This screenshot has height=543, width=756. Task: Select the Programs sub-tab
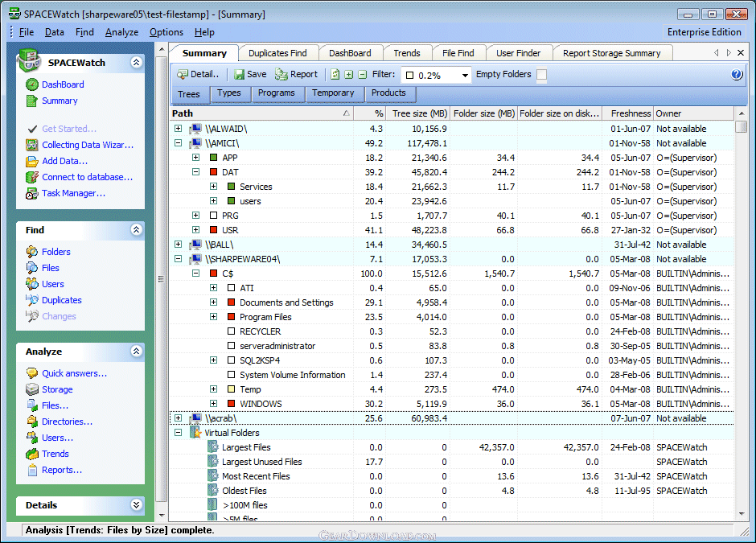coord(276,93)
